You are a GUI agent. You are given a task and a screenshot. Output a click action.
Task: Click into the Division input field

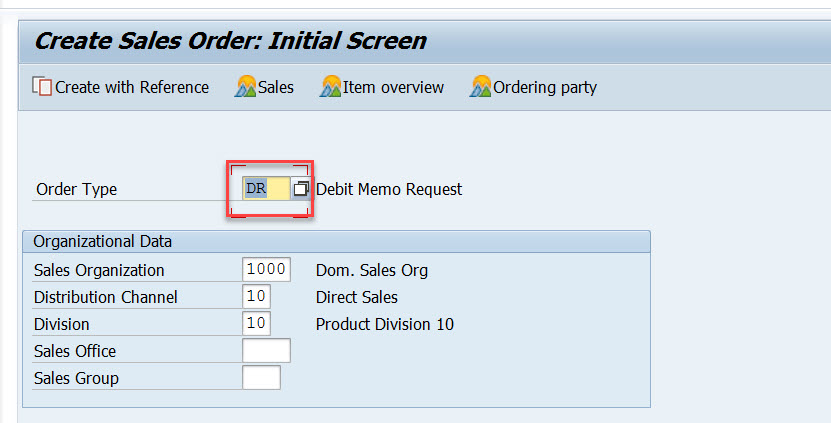click(256, 324)
